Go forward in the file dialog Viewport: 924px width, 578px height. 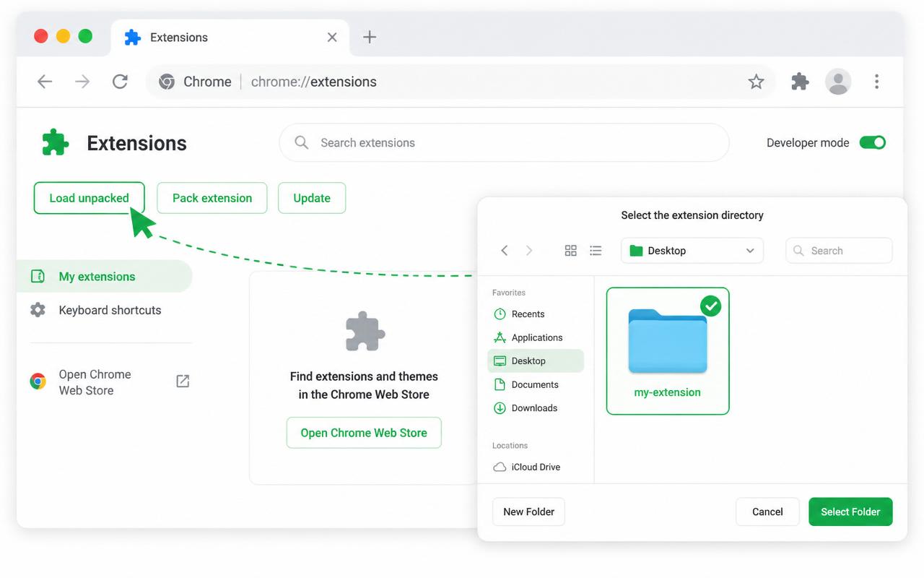(x=529, y=251)
